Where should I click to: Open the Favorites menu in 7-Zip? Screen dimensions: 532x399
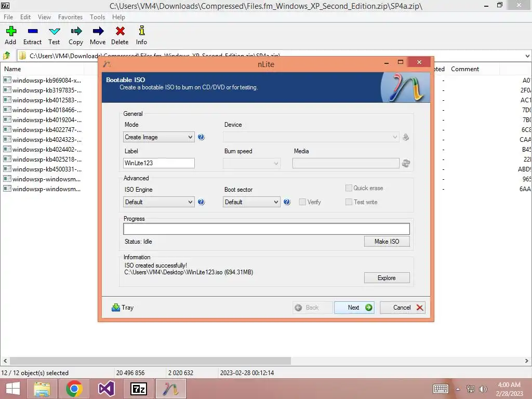(x=70, y=17)
